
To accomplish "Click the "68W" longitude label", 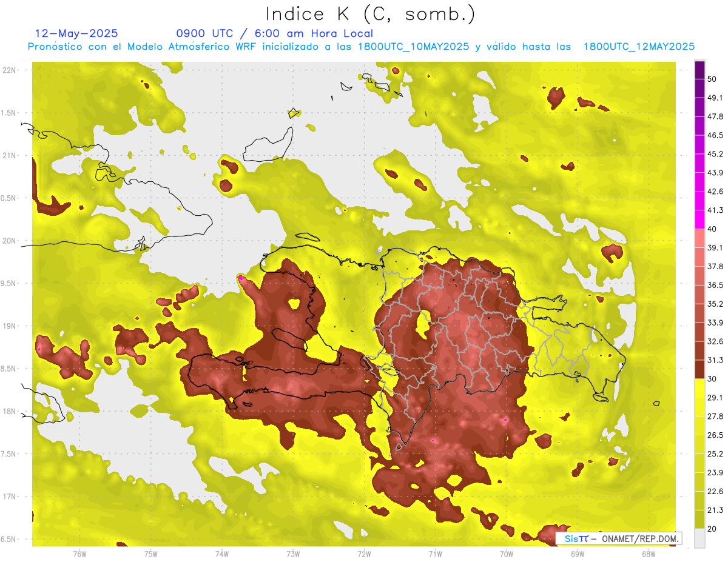I will point(649,554).
